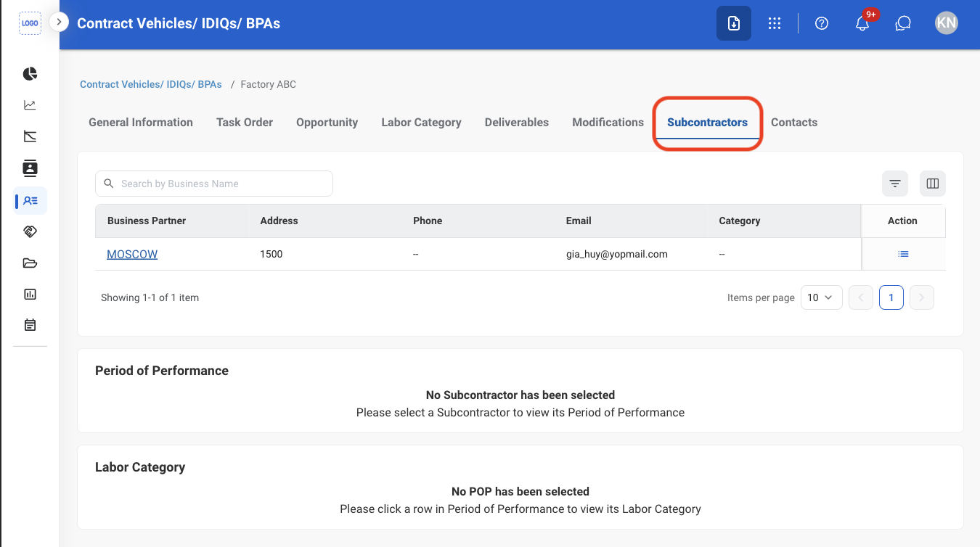The image size is (980, 547).
Task: Open the table filter icon
Action: pyautogui.click(x=895, y=184)
